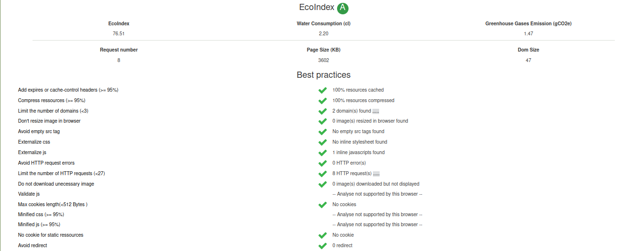The height and width of the screenshot is (251, 644).
Task: Click the checkmark for '0 image(s) resized in browser'
Action: click(x=322, y=121)
